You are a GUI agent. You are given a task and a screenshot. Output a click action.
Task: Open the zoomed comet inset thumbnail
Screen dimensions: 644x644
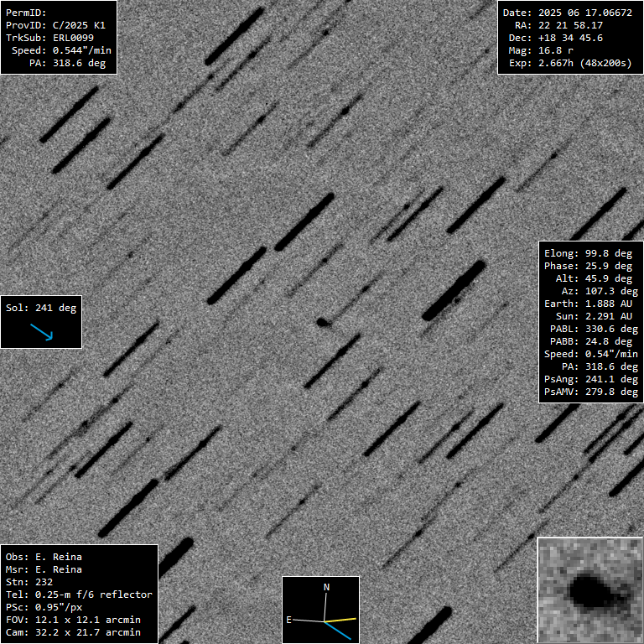point(590,590)
